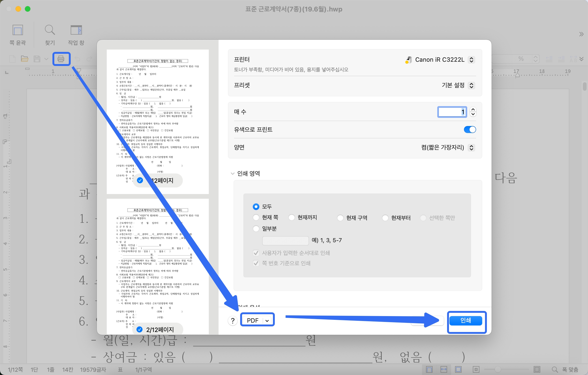Screen dimensions: 588x375
Task: Click the save floppy disk icon
Action: 37,59
